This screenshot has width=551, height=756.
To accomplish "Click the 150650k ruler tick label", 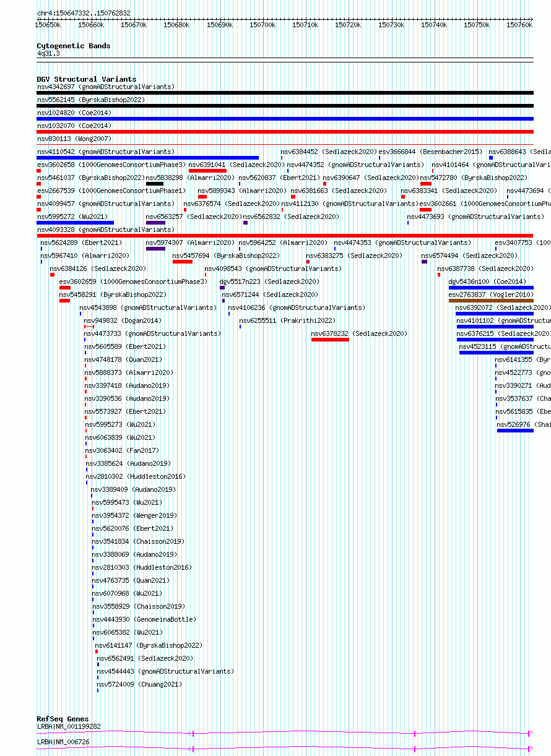I will click(48, 25).
